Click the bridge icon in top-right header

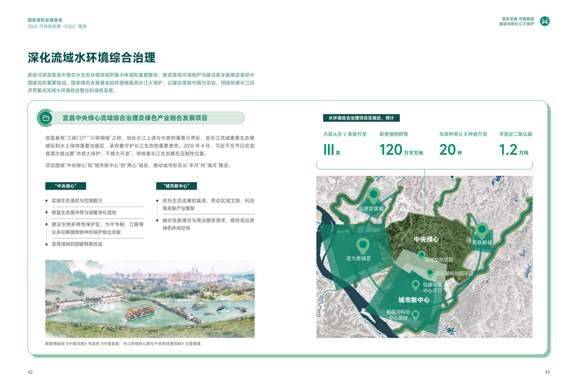(545, 21)
